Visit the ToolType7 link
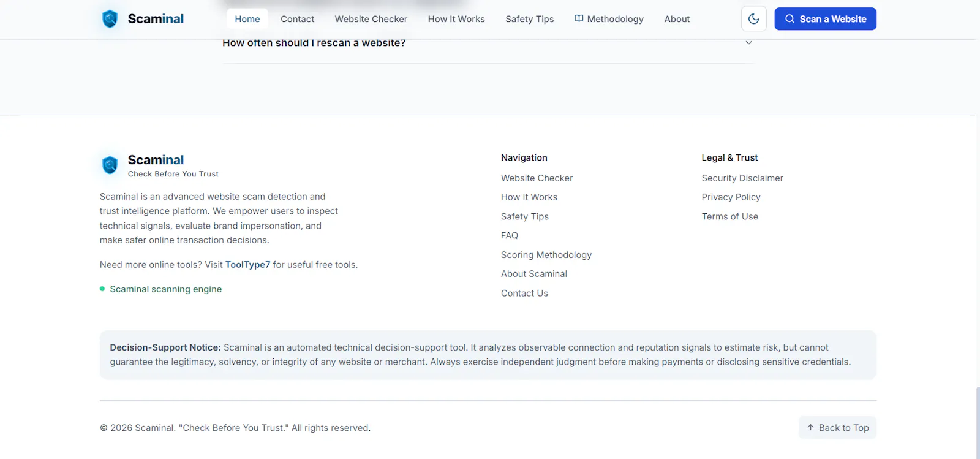The image size is (980, 459). click(247, 265)
